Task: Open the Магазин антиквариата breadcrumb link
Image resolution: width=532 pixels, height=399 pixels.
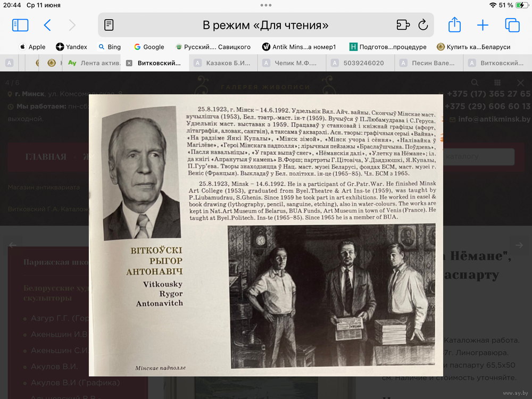Action: point(44,187)
